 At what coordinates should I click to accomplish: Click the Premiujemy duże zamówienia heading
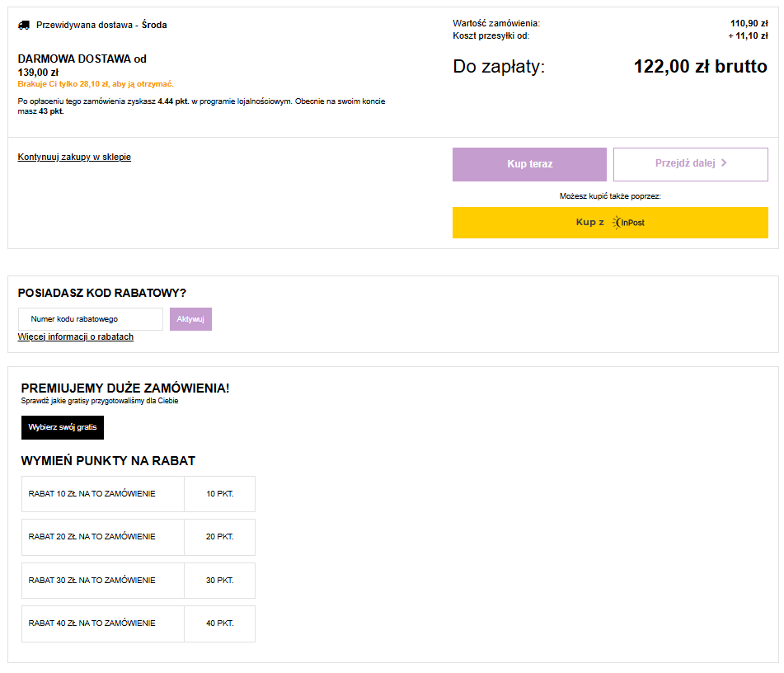point(125,388)
